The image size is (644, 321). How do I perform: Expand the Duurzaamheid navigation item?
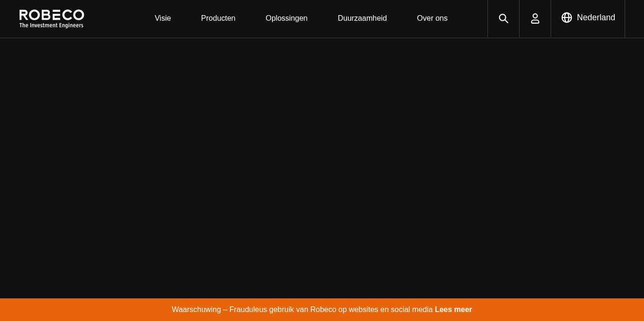tap(362, 18)
